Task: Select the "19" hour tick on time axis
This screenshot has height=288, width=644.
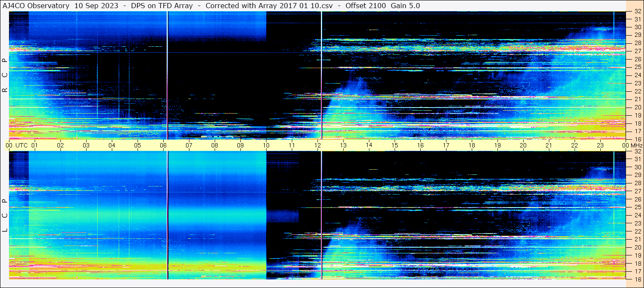Action: [497, 145]
